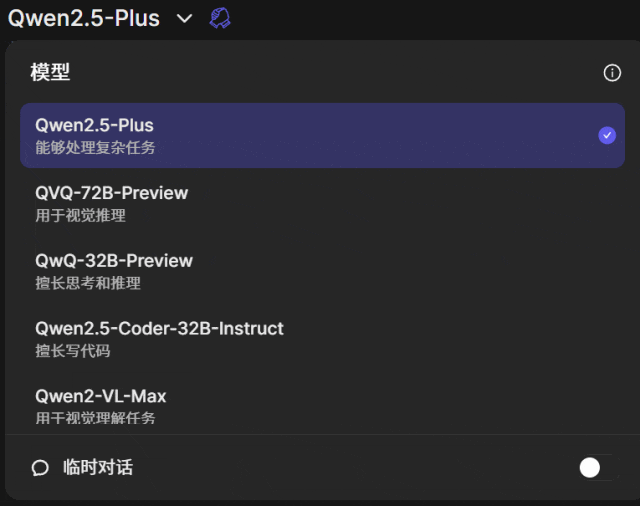The image size is (640, 506).
Task: Collapse the model selector chevron arrow
Action: coord(184,18)
